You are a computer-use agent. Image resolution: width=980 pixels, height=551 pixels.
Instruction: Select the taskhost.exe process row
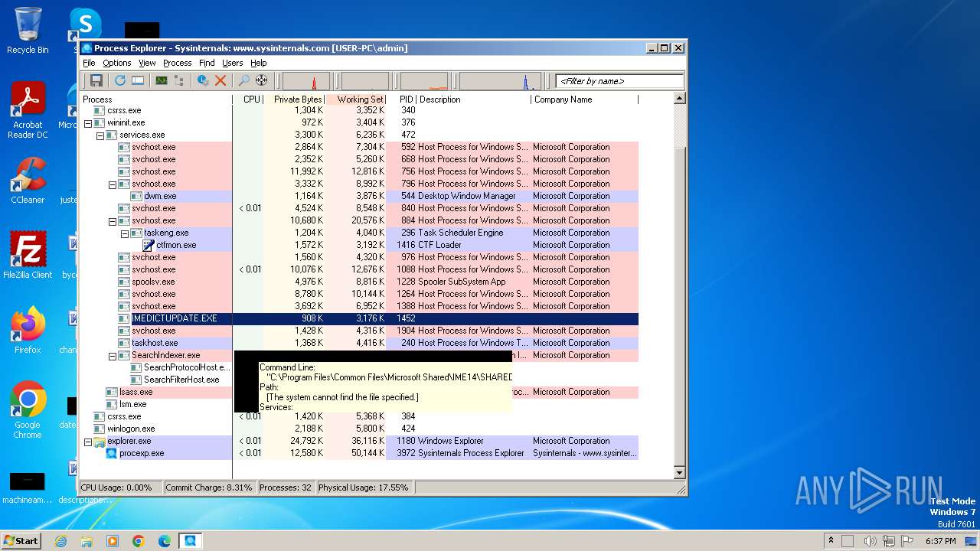(x=359, y=343)
